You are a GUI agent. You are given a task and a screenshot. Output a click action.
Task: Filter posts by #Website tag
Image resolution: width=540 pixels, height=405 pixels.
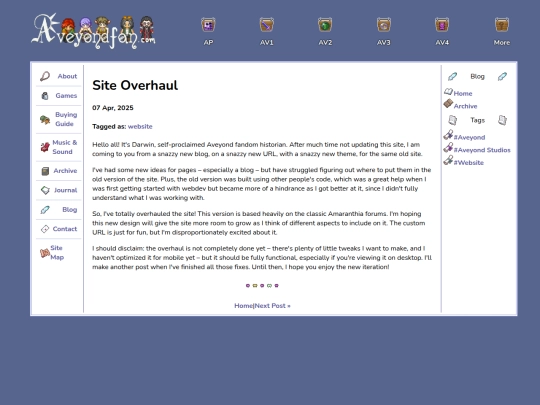point(468,163)
